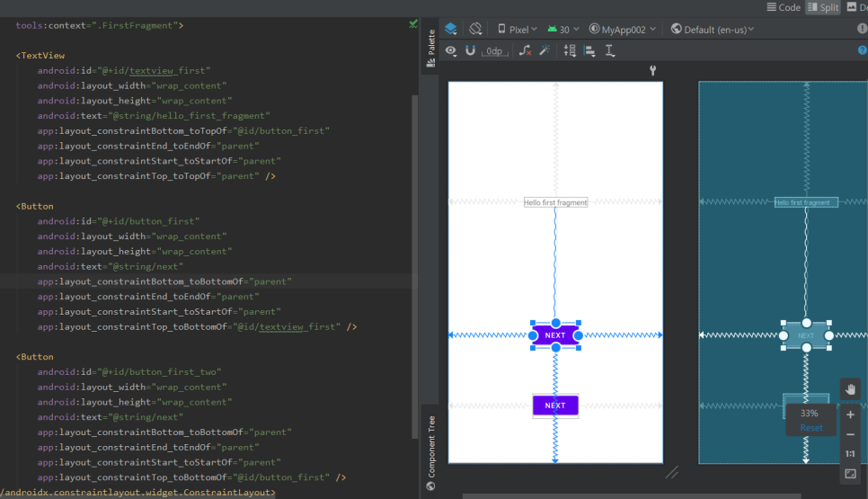Click the wrench pin icon above the design surface
Viewport: 868px width, 499px height.
click(x=652, y=70)
